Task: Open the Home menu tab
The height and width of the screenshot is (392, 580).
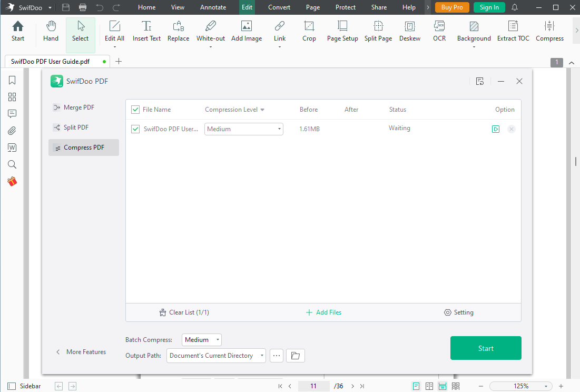Action: coord(147,7)
